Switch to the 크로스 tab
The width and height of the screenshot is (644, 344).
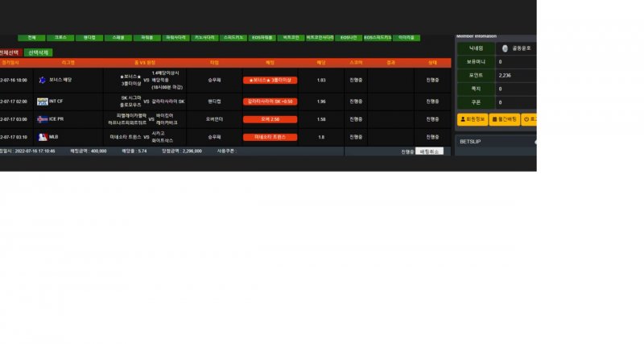point(60,38)
